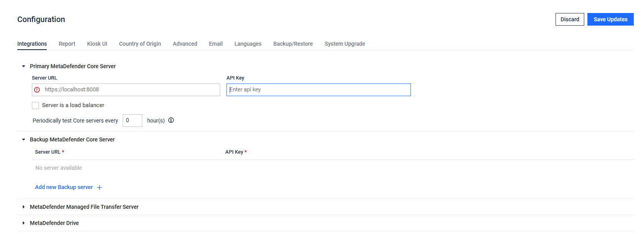Click the Enter api key field
This screenshot has width=644, height=234.
pos(318,90)
